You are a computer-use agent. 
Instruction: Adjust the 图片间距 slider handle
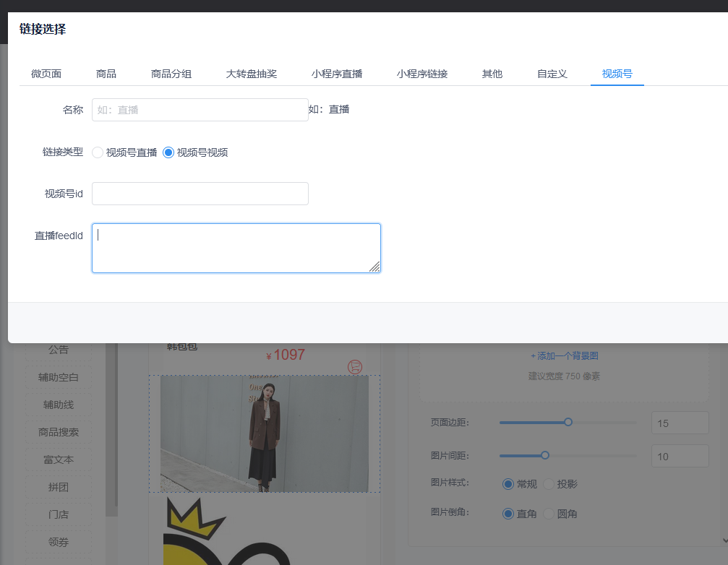tap(545, 455)
